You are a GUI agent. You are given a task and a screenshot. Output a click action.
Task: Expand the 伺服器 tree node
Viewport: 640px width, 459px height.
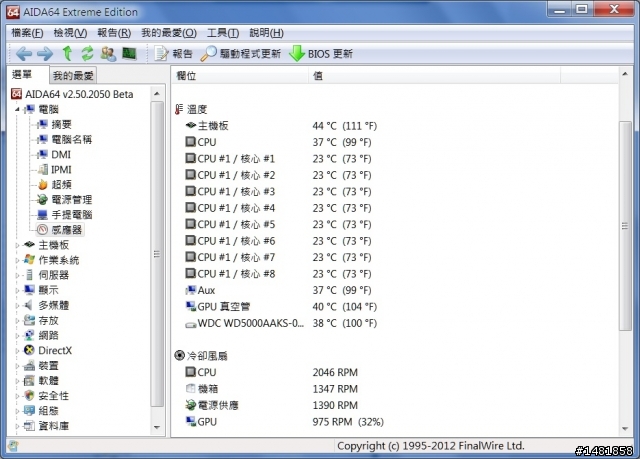click(x=17, y=275)
